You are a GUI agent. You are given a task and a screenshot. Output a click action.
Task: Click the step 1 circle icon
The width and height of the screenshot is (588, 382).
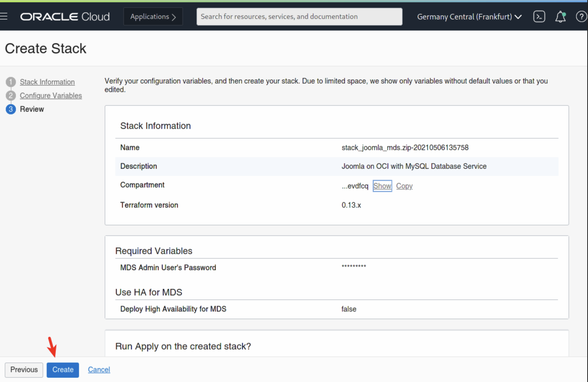tap(11, 82)
